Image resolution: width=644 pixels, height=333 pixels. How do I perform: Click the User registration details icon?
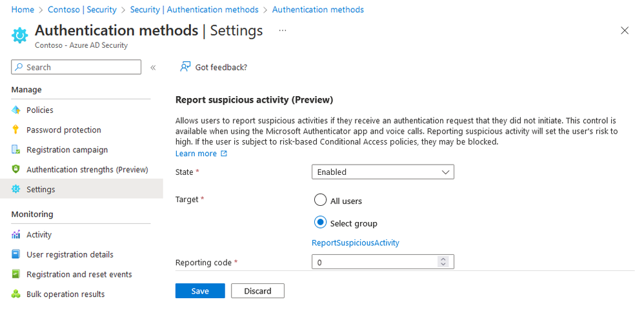click(16, 254)
